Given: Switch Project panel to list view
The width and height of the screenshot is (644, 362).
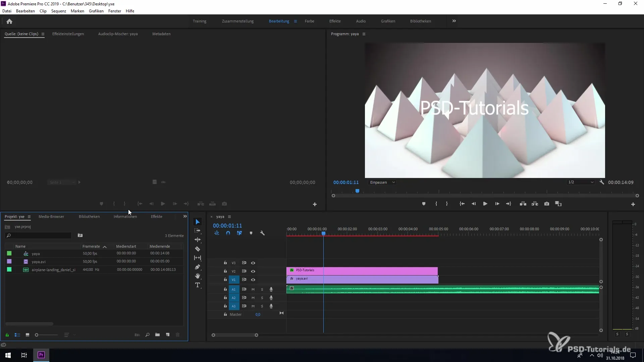Looking at the screenshot, I should [17, 335].
